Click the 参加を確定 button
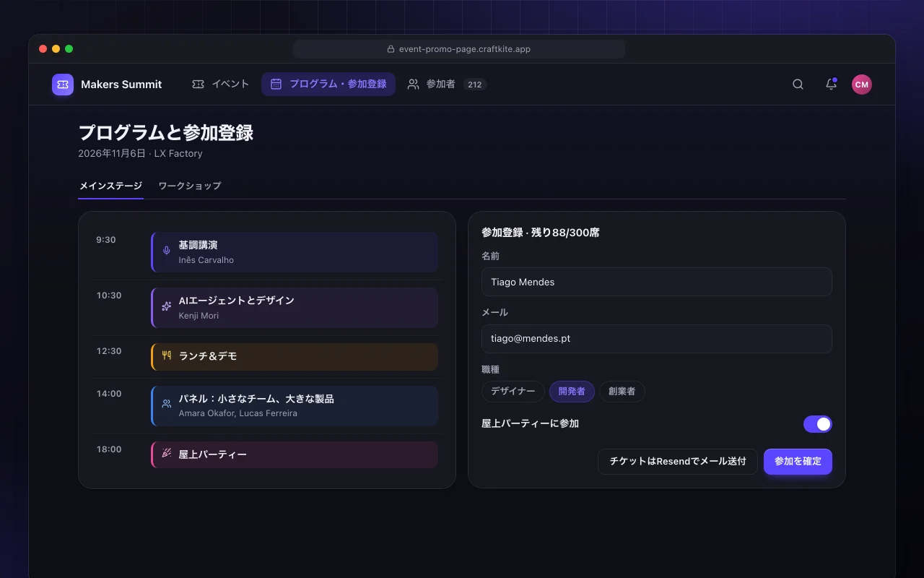Viewport: 924px width, 578px height. pyautogui.click(x=798, y=462)
